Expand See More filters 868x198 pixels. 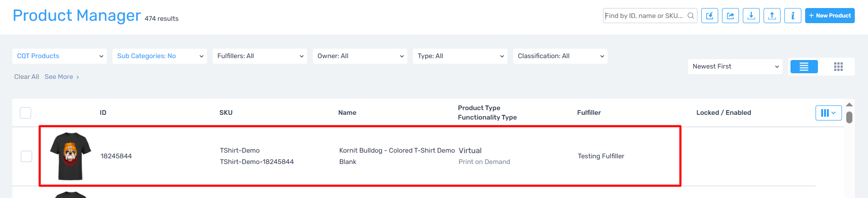(61, 77)
